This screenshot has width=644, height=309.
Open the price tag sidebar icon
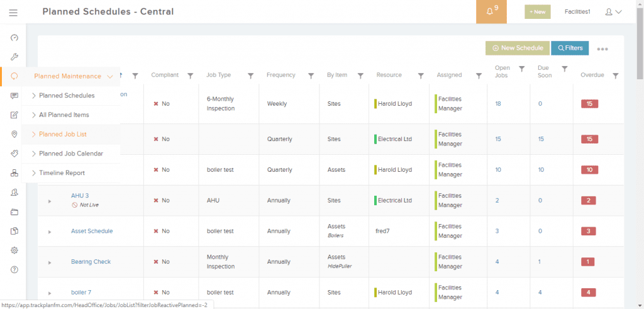[14, 154]
